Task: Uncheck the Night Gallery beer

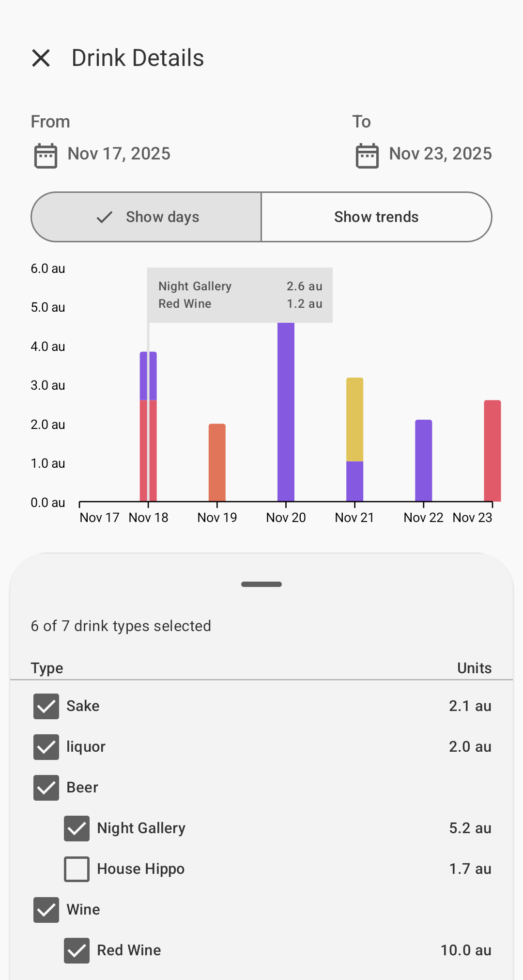Action: coord(77,828)
